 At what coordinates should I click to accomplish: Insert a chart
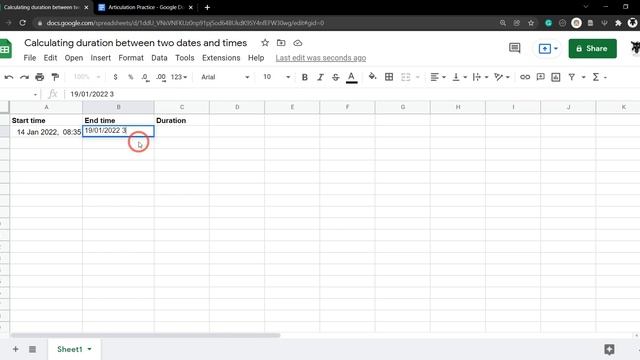click(556, 77)
